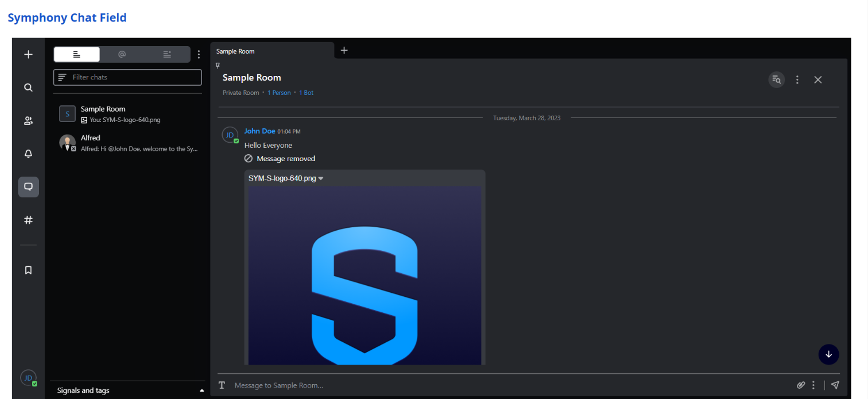868x399 pixels.
Task: Click the Private Room label
Action: click(241, 93)
